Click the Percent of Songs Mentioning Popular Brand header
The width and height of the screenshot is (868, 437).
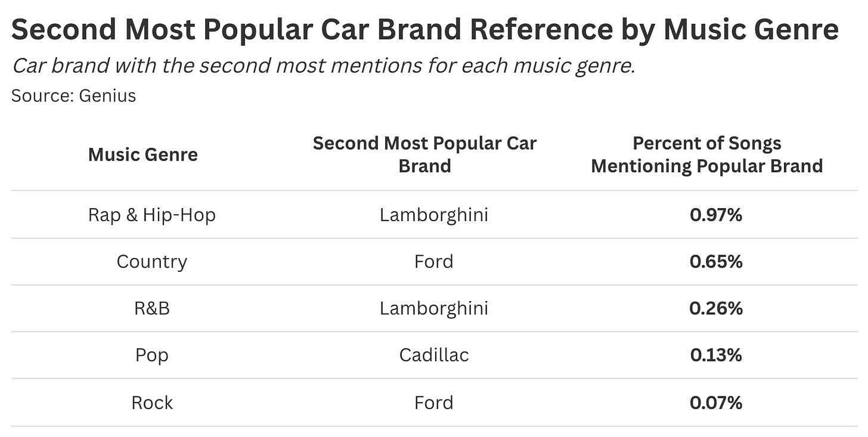(707, 154)
